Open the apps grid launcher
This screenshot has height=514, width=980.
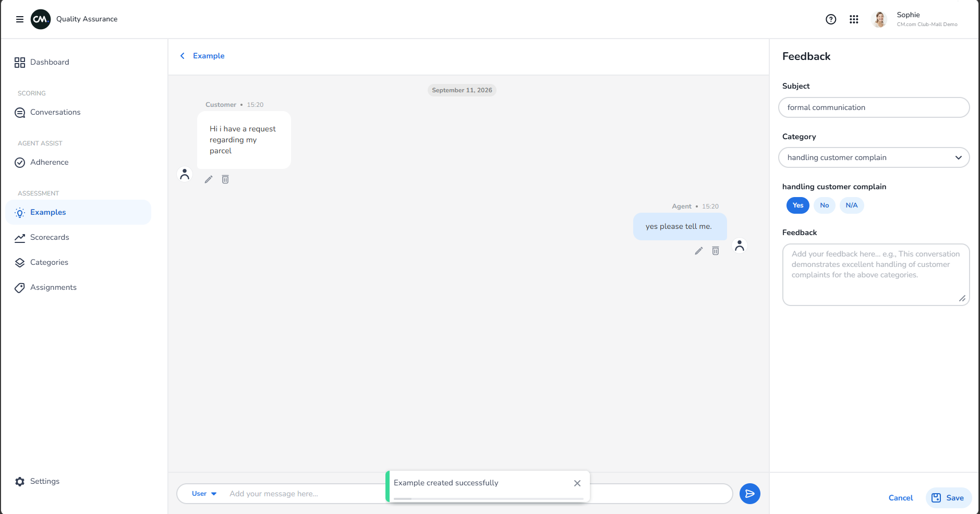coord(854,19)
